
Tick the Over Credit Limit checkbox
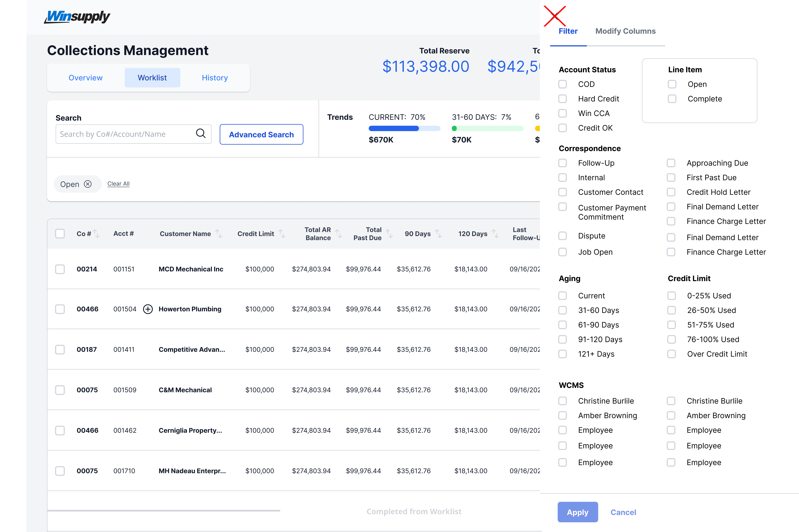coord(671,354)
